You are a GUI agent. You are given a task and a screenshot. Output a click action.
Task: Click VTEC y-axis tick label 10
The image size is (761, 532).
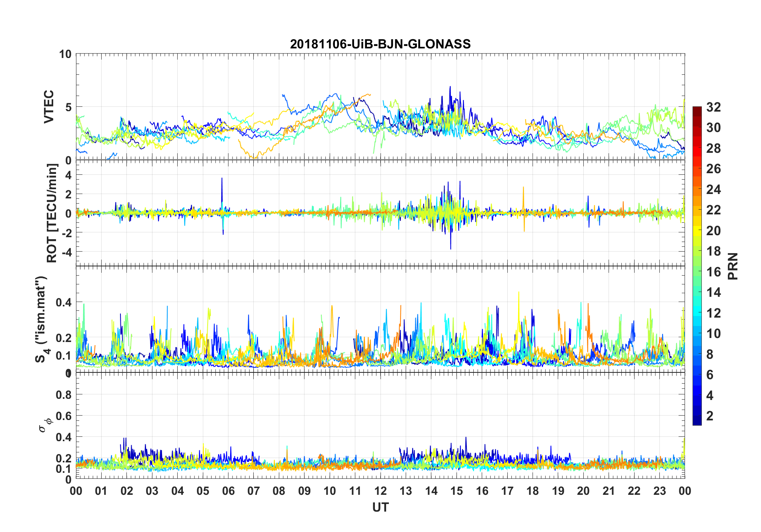(x=66, y=54)
